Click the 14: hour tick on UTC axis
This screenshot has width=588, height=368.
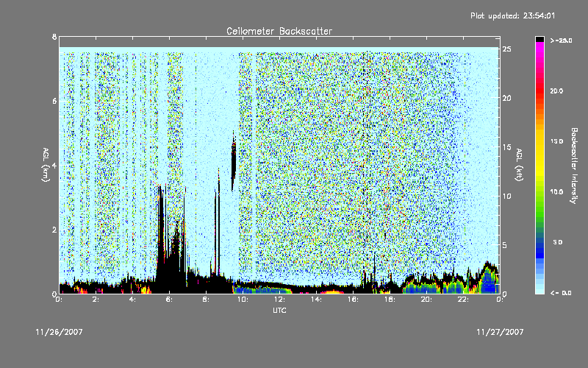tap(316, 300)
